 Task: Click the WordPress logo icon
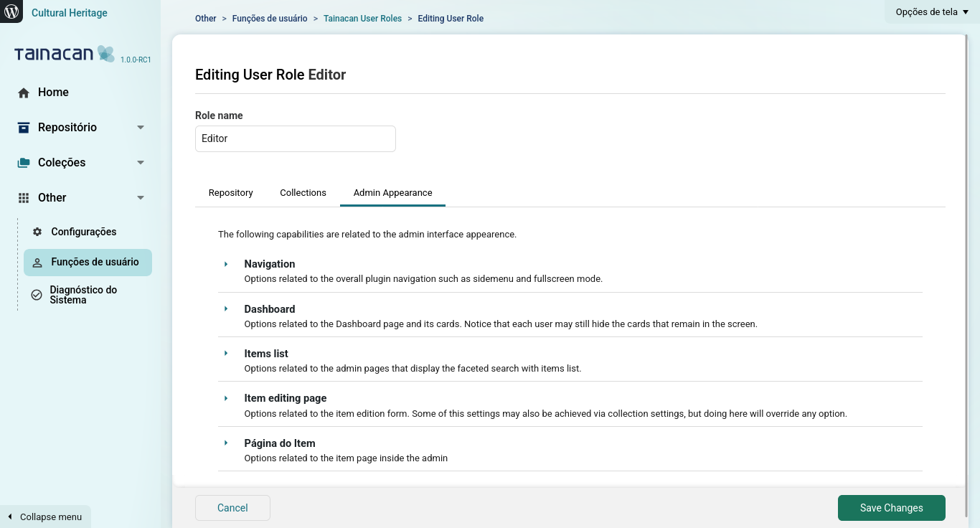[11, 12]
